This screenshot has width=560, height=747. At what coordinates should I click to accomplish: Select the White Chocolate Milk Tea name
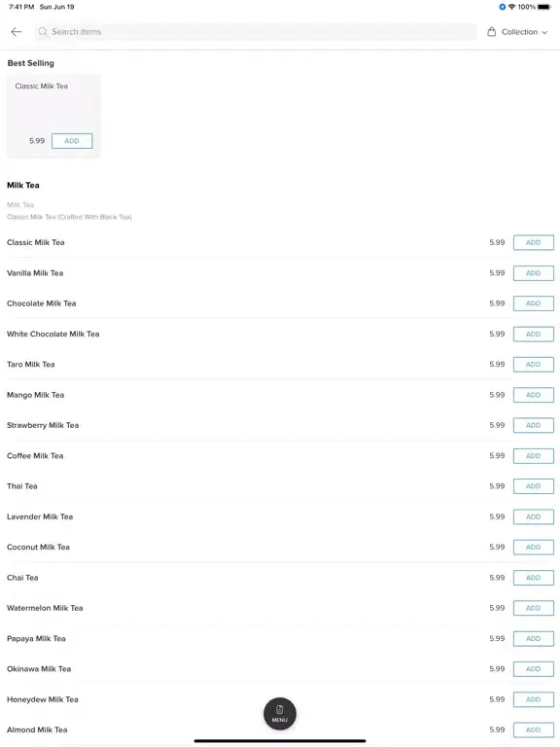tap(52, 334)
